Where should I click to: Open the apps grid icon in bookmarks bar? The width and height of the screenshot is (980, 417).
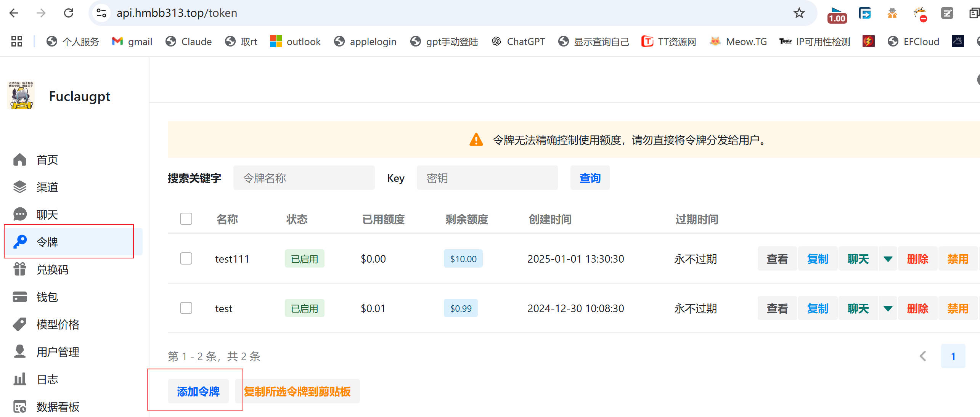coord(17,41)
